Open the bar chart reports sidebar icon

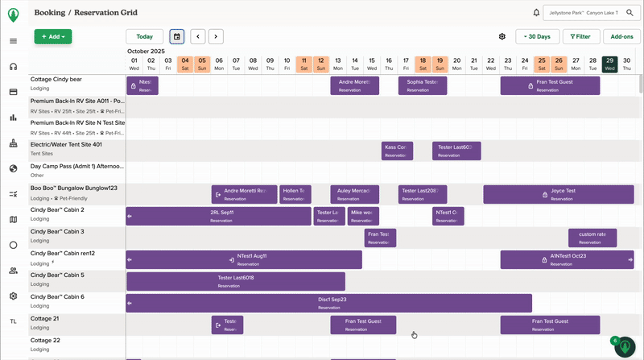click(x=13, y=118)
